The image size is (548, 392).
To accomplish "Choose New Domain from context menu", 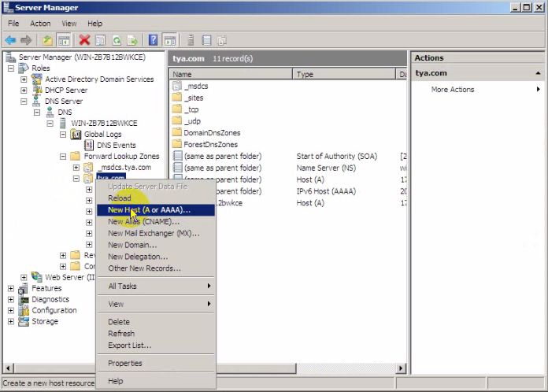I will (156, 245).
